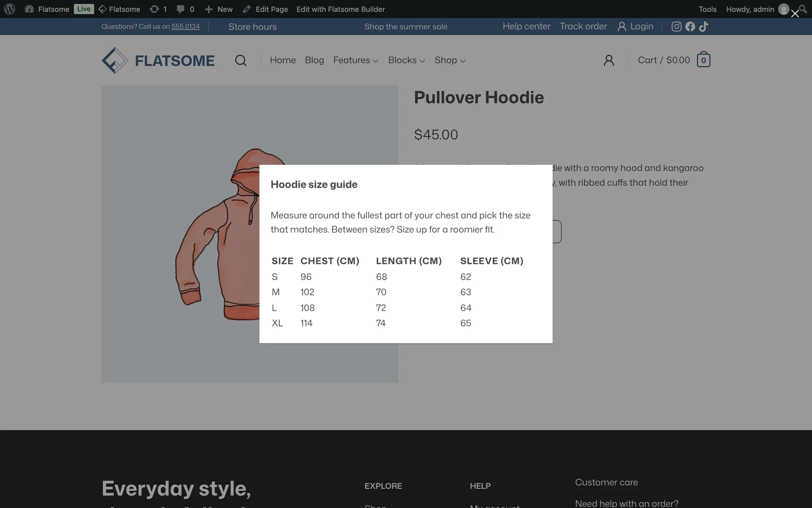Click chest value 102 in size table
812x508 pixels.
pyautogui.click(x=307, y=292)
